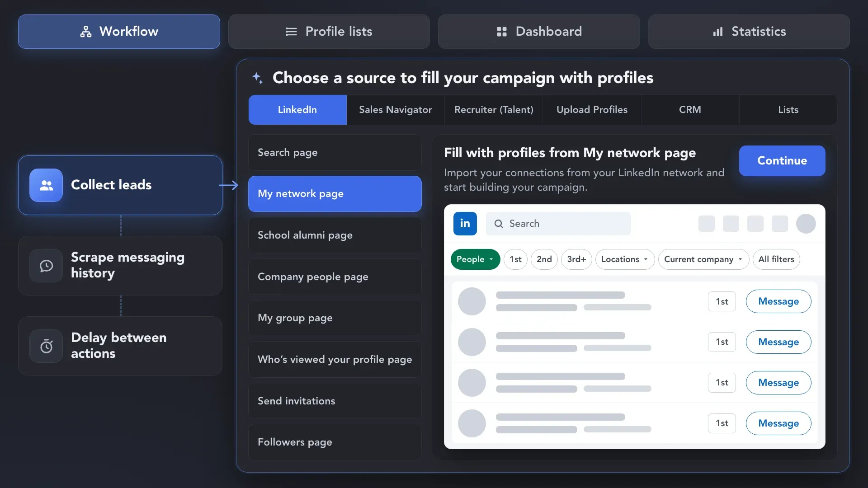Choose the Recruiter (Talent) source tab
The width and height of the screenshot is (868, 488).
tap(494, 110)
